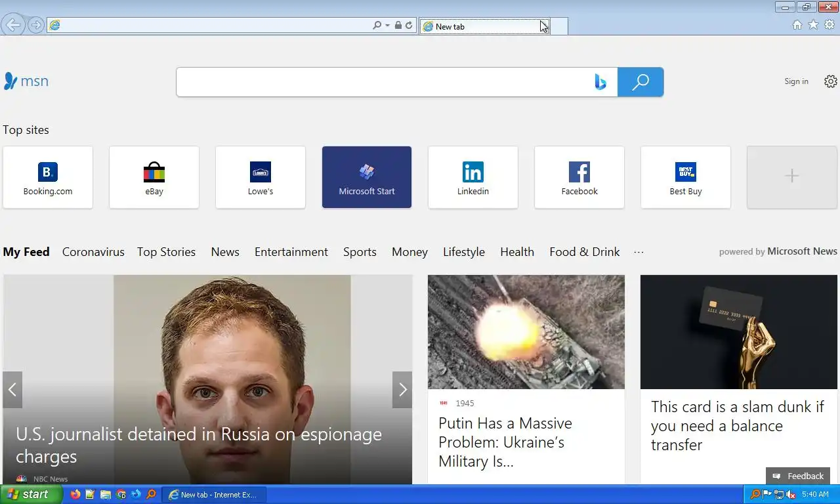The width and height of the screenshot is (840, 504).
Task: Click the Sign in link
Action: coord(796,81)
